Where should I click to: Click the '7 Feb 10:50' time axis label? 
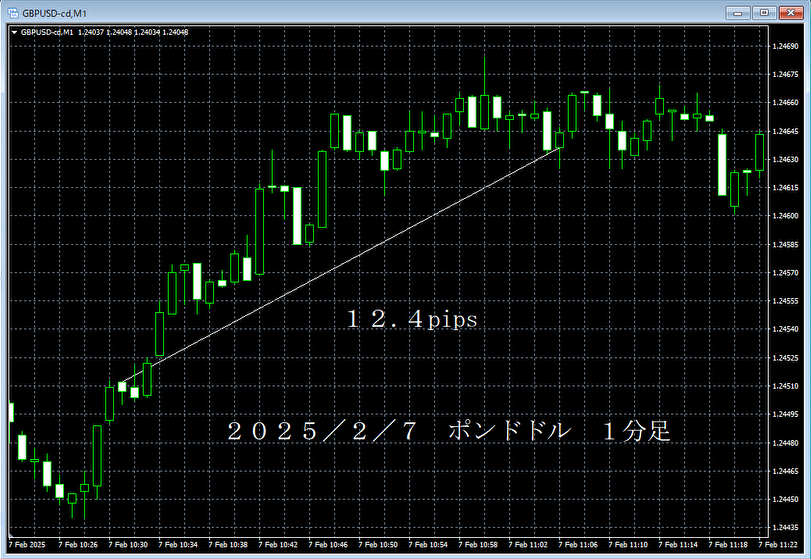(378, 545)
